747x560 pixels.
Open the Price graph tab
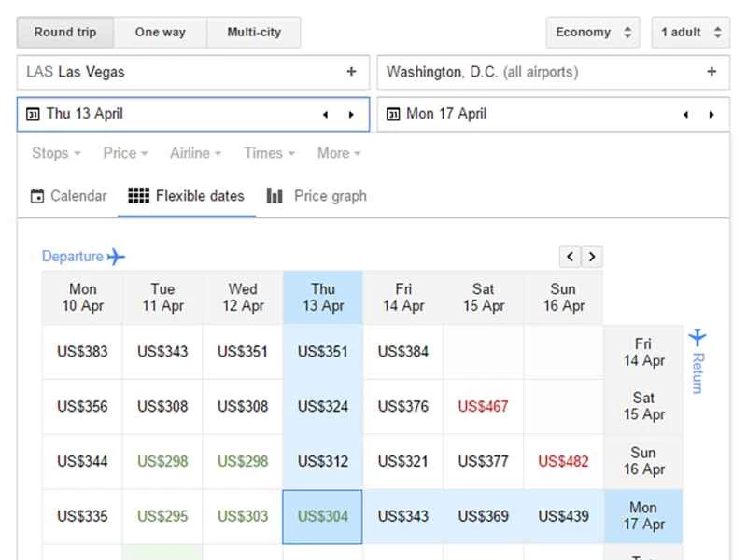[x=317, y=196]
